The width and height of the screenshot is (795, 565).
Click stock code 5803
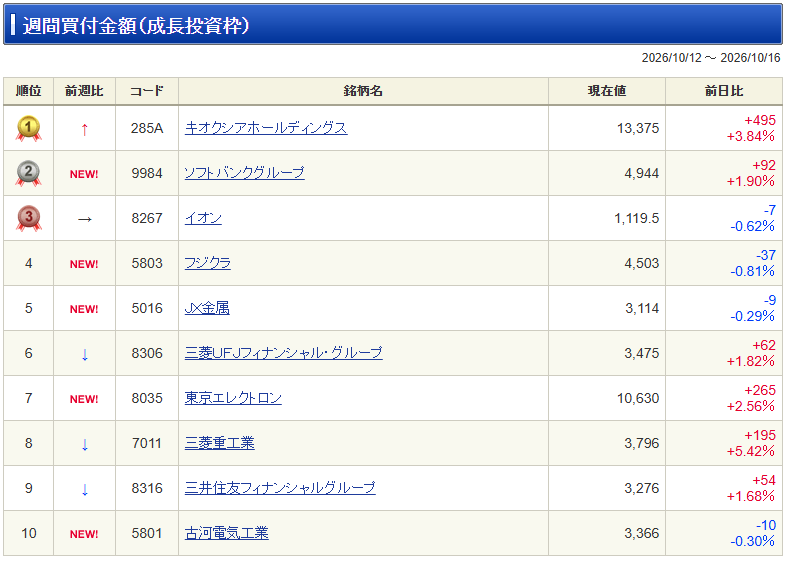click(147, 263)
